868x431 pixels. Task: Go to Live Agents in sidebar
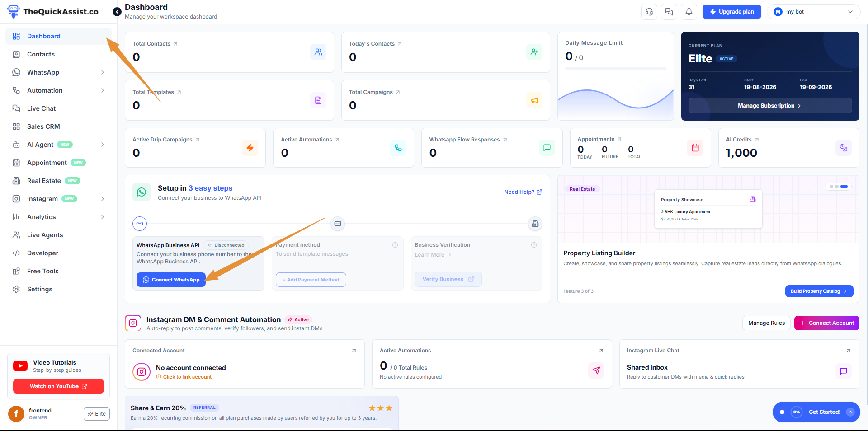click(x=58, y=235)
